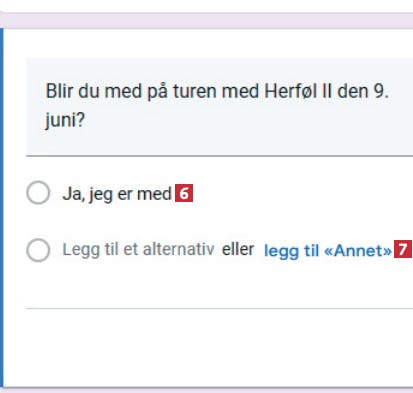Viewport: 413px width, 393px height.
Task: Click the empty radio circle beside 'Legg til et alternativ'
Action: coord(38,250)
